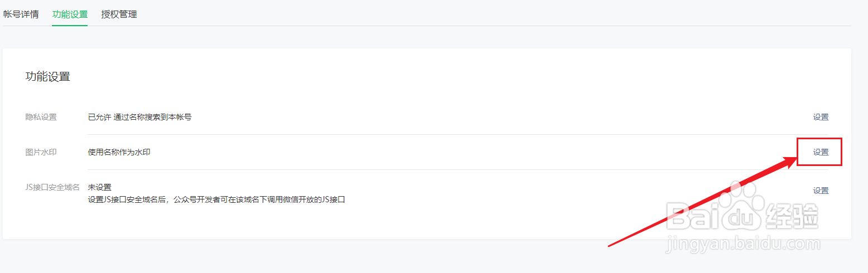
Task: Click the JS接口 domain explanation sentence
Action: pos(216,199)
